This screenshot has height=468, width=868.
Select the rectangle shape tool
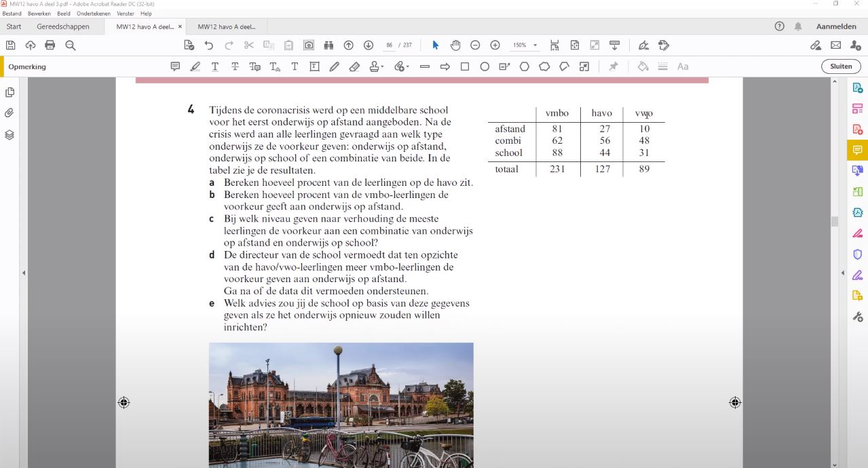[x=465, y=66]
